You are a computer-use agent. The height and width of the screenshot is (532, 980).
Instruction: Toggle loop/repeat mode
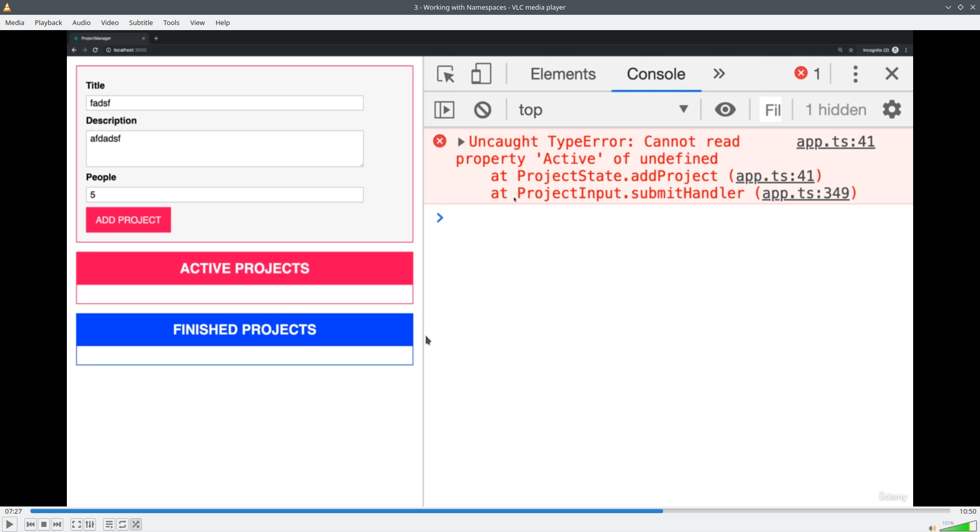coord(122,524)
